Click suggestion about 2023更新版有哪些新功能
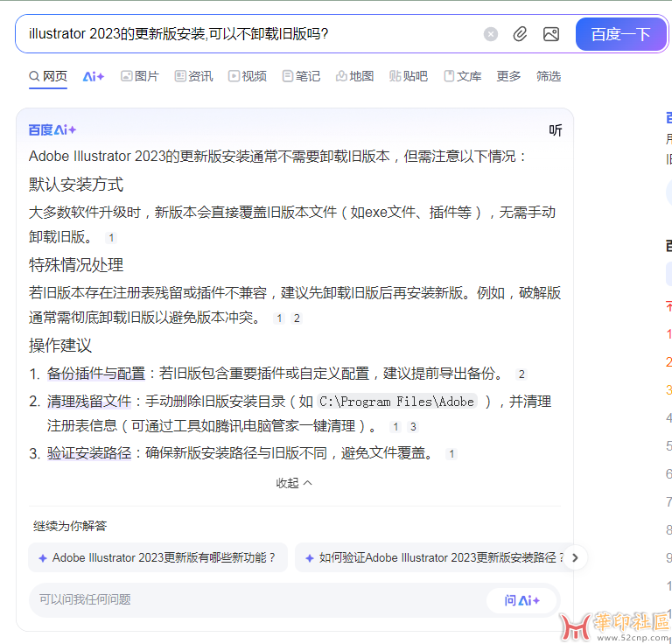Image resolution: width=672 pixels, height=644 pixels. pyautogui.click(x=157, y=557)
